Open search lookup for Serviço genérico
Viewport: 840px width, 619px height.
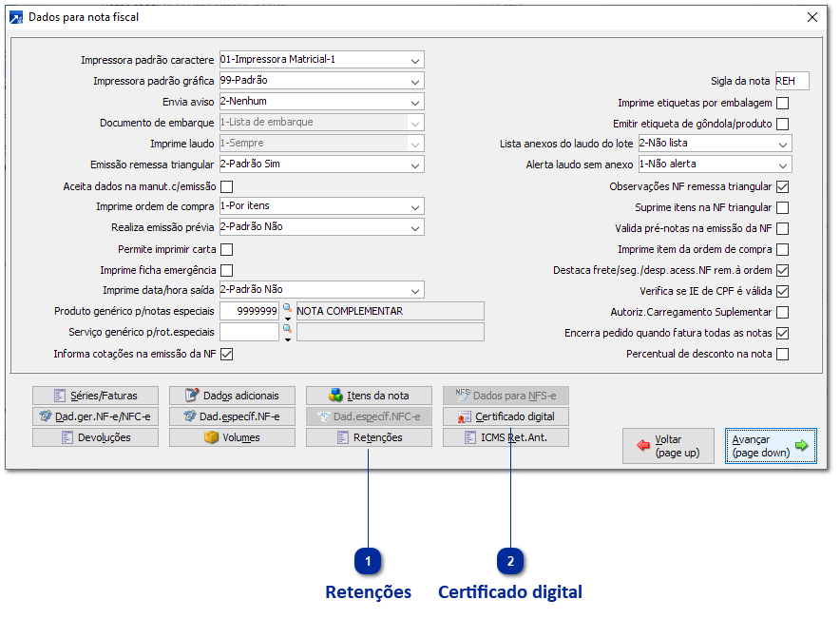287,329
